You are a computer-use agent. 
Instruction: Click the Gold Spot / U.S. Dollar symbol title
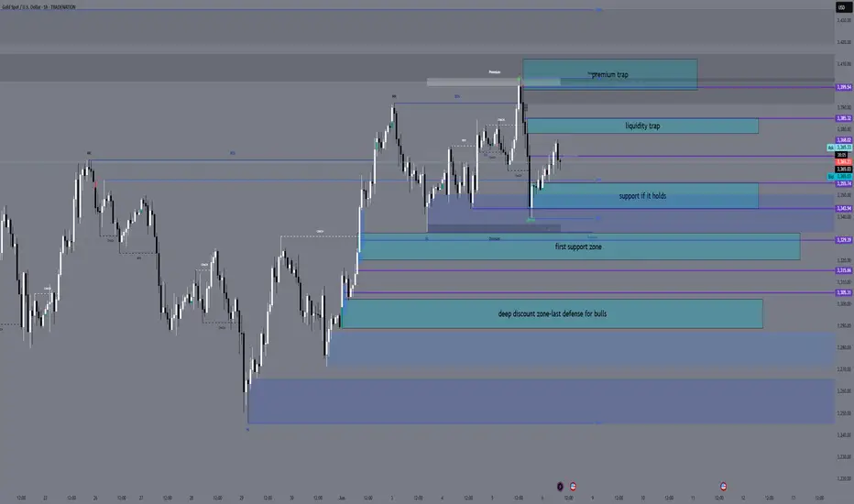click(x=38, y=7)
